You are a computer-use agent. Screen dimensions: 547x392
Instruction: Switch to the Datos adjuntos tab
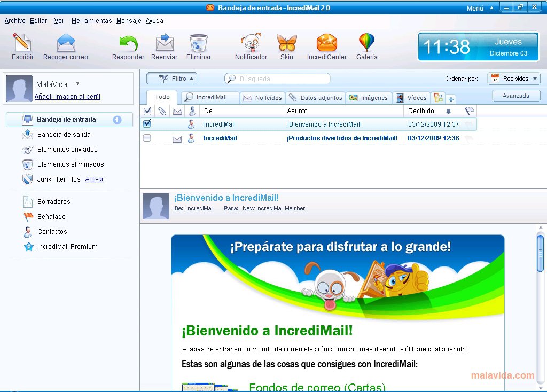click(x=316, y=98)
